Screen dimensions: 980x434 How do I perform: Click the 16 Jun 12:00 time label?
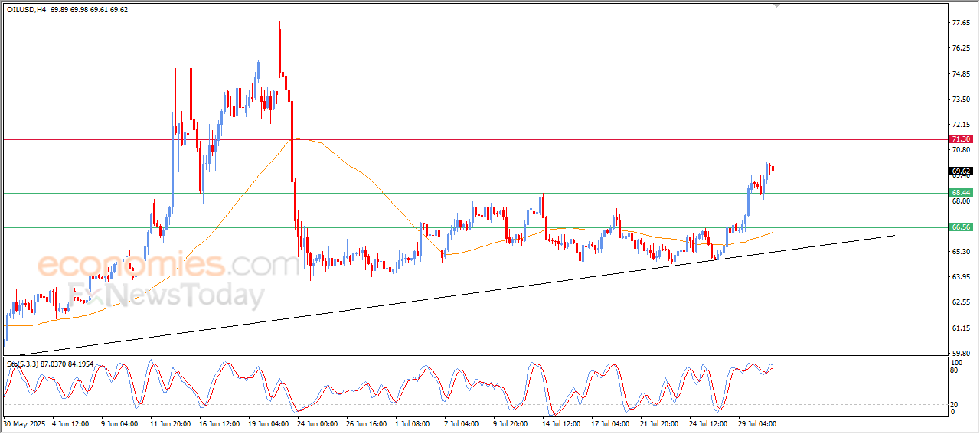point(220,423)
